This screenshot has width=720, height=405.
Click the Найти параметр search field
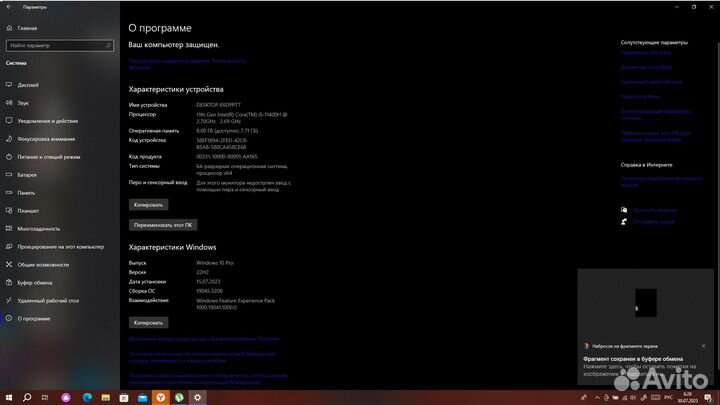point(60,45)
